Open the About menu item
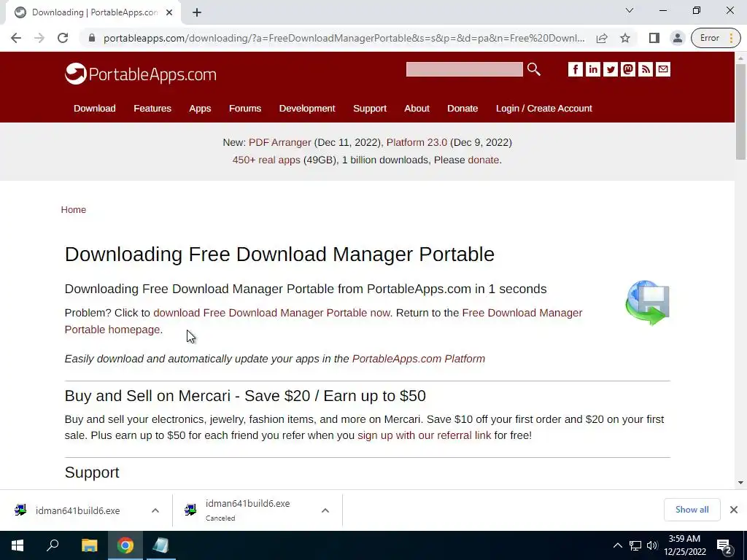747x560 pixels. pos(417,109)
